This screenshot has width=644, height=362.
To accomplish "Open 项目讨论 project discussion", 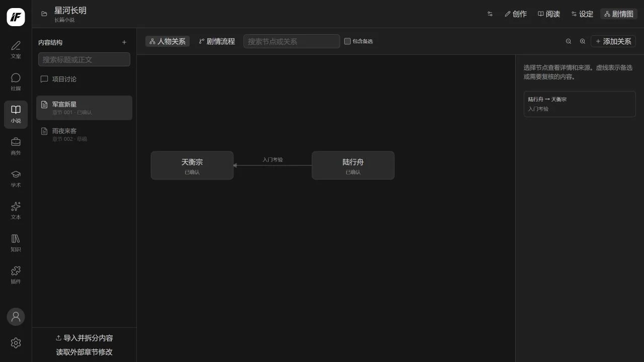I will tap(84, 79).
